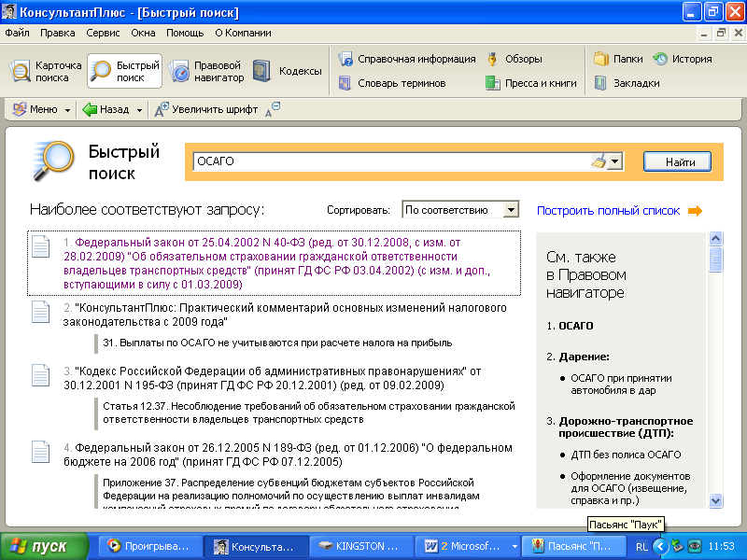Open excerpt Статья 12.37 Несоблюдение требований
This screenshot has height=560, width=747.
coord(309,413)
